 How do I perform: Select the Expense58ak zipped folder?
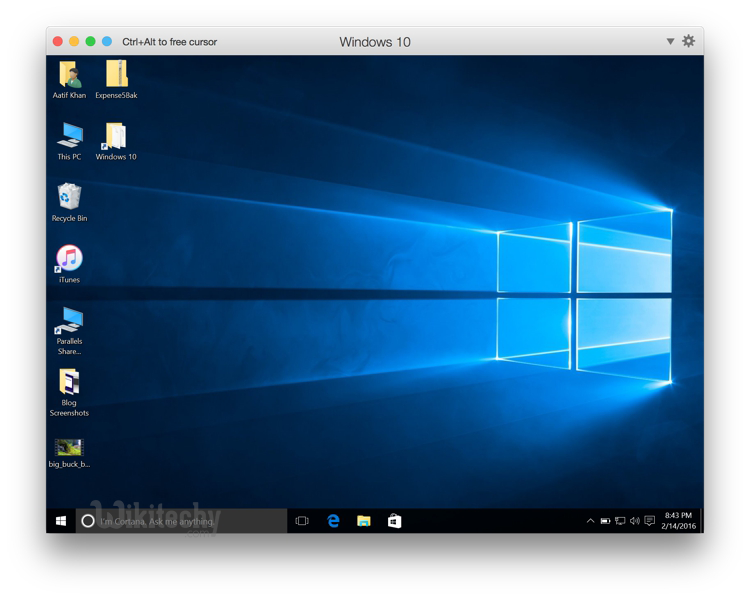click(x=116, y=75)
